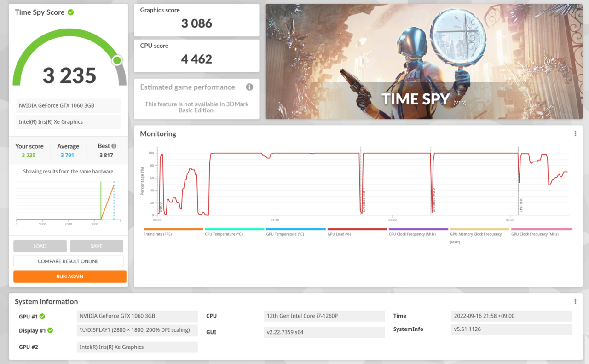
Task: Click the Time Spy banner image
Action: (424, 62)
